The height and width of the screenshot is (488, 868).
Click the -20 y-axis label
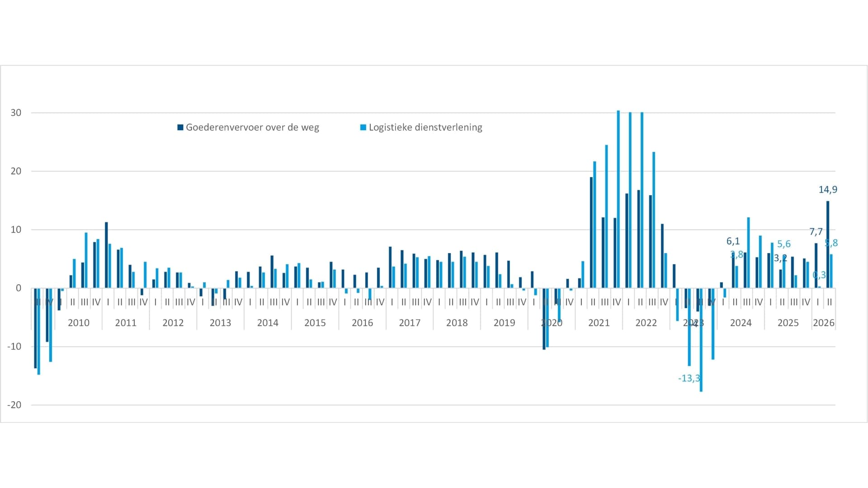coord(14,405)
